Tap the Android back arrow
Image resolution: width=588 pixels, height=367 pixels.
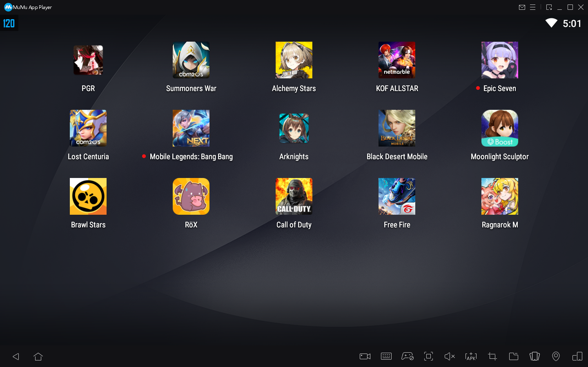16,356
